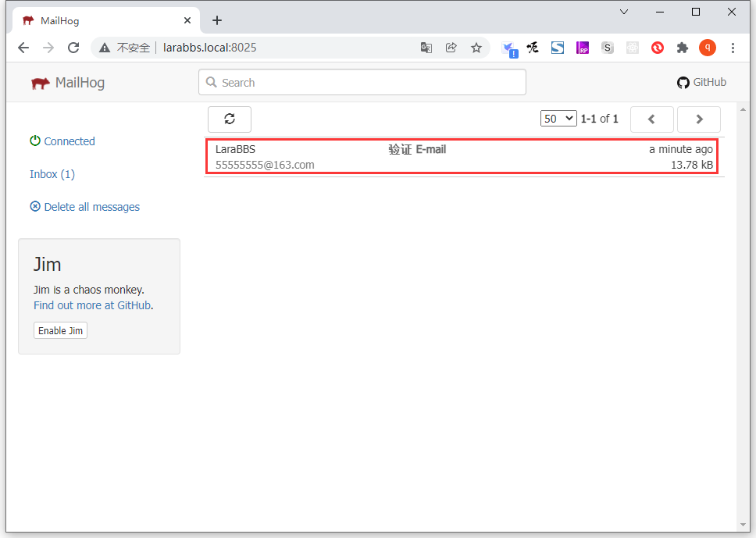Viewport: 756px width, 538px height.
Task: Click the translate page icon
Action: [426, 48]
